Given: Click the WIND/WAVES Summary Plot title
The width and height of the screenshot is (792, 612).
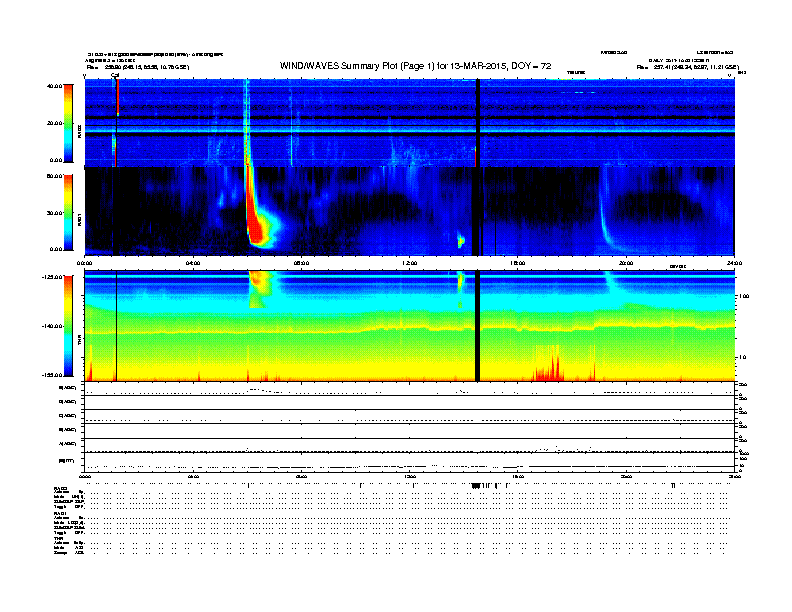Looking at the screenshot, I should coord(415,66).
